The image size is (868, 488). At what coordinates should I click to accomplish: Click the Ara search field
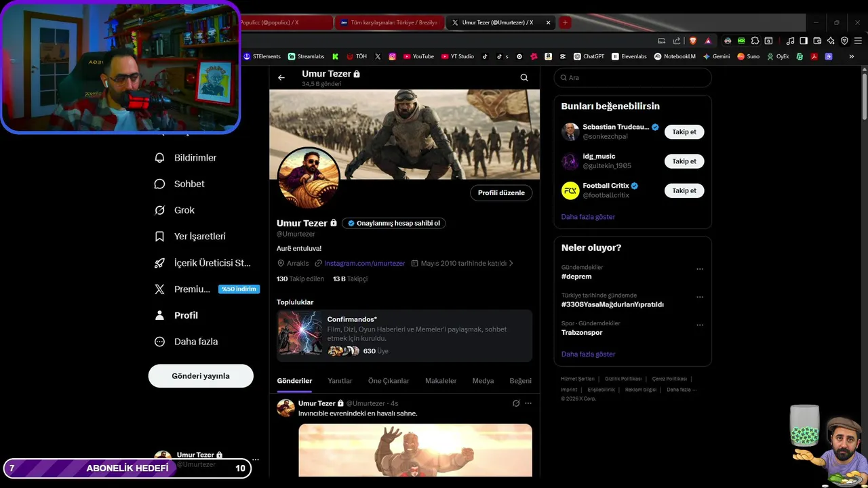(633, 78)
